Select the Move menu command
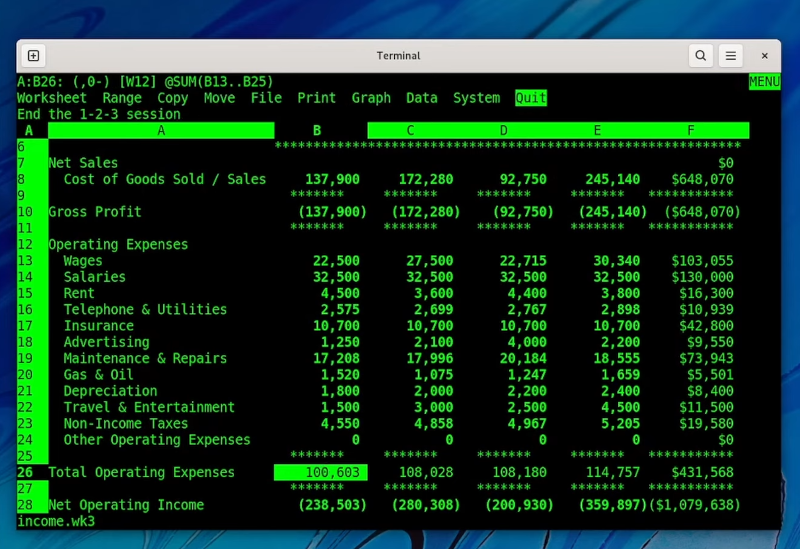800x549 pixels. 219,98
